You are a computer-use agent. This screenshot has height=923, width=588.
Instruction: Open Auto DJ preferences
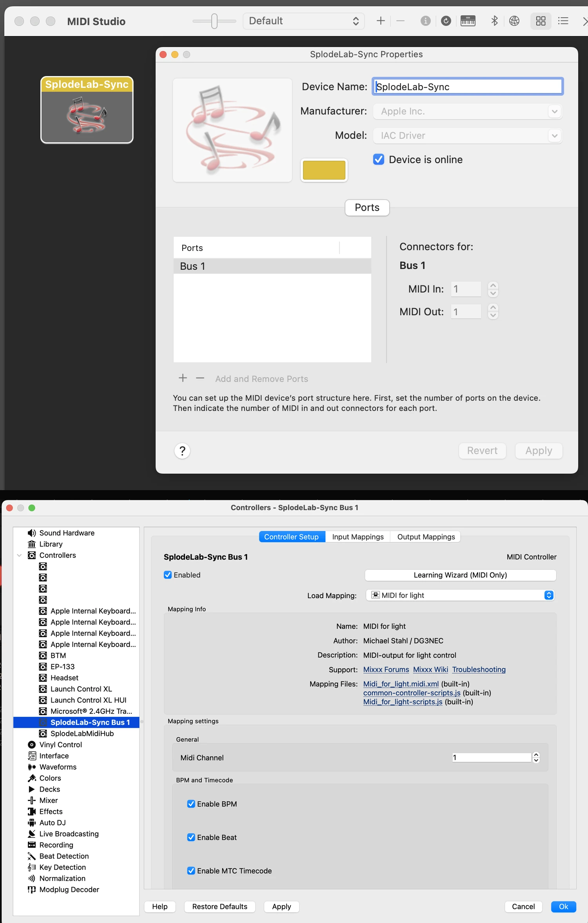coord(52,823)
